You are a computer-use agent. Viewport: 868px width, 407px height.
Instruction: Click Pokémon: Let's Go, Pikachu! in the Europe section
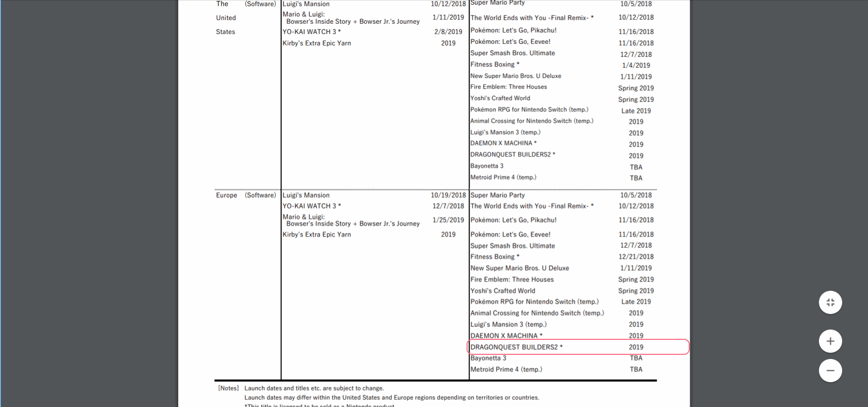514,221
